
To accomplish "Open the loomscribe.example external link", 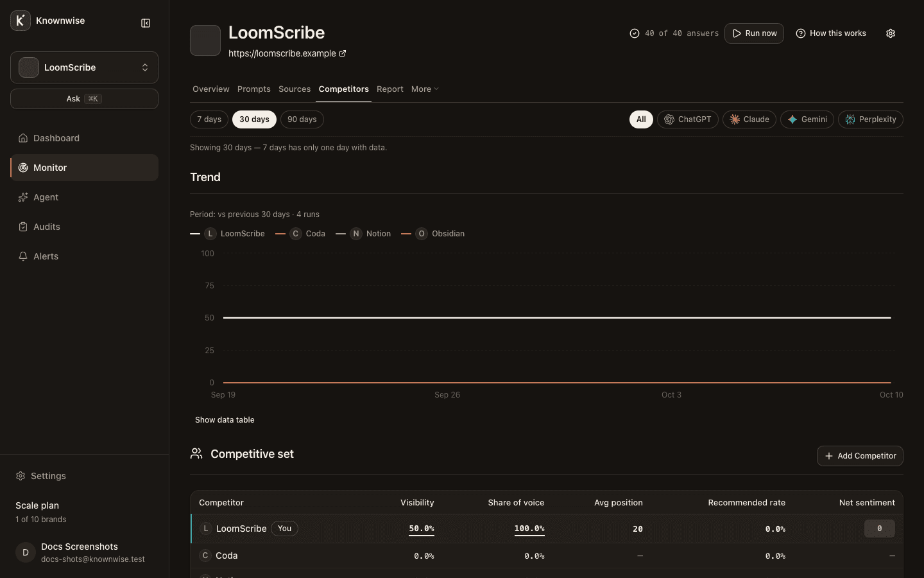I will point(287,53).
